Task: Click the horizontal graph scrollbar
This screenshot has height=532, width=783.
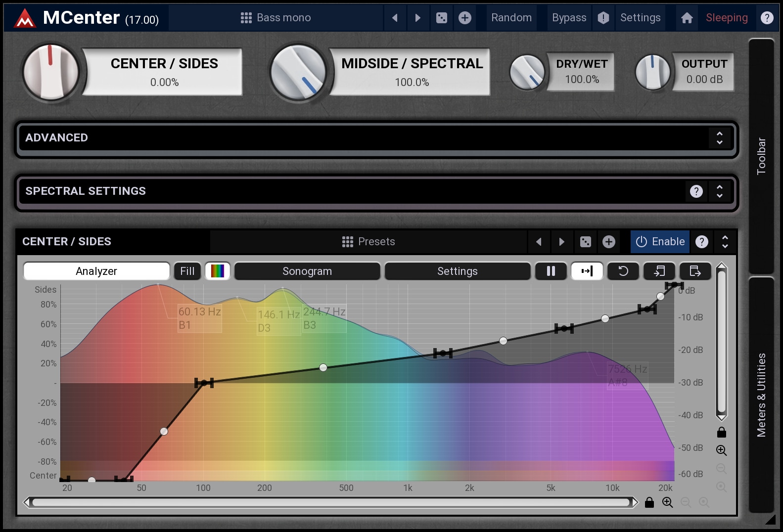Action: pos(331,503)
